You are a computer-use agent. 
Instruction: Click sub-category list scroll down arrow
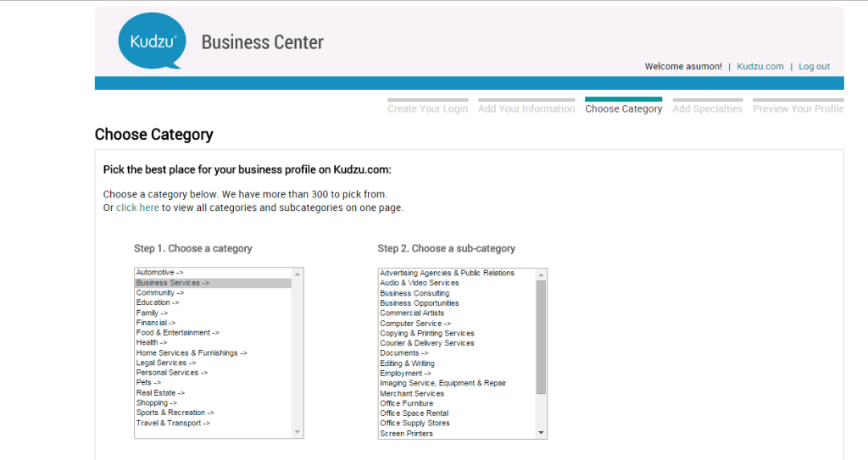click(x=542, y=433)
